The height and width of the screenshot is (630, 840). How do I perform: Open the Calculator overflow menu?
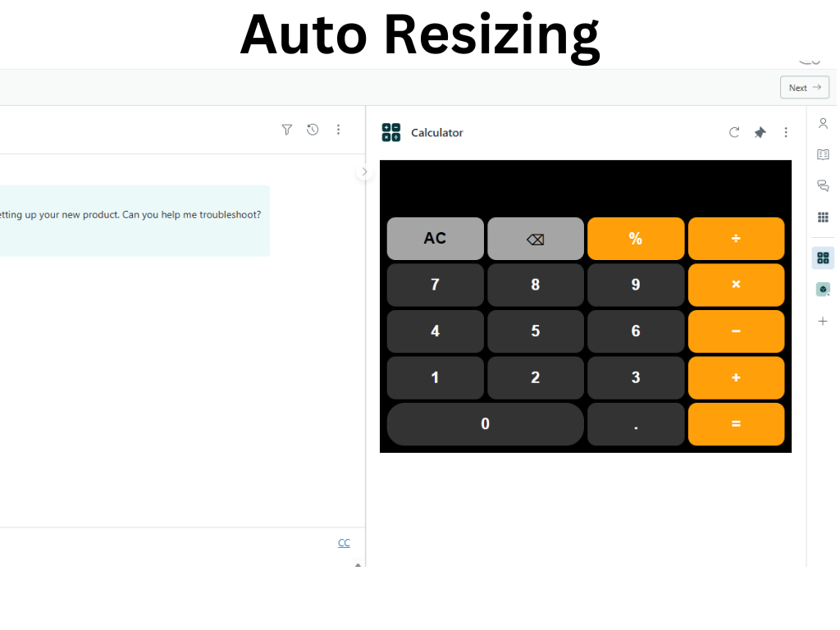(786, 132)
